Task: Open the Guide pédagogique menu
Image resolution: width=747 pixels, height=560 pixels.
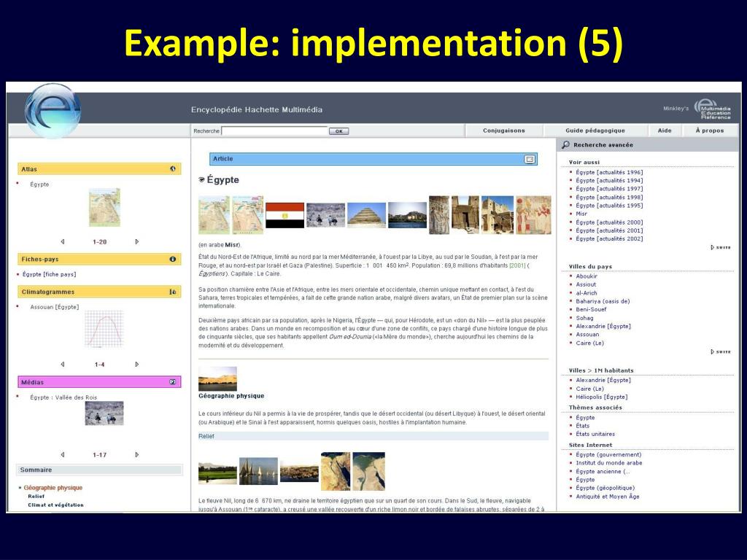Action: coord(595,131)
